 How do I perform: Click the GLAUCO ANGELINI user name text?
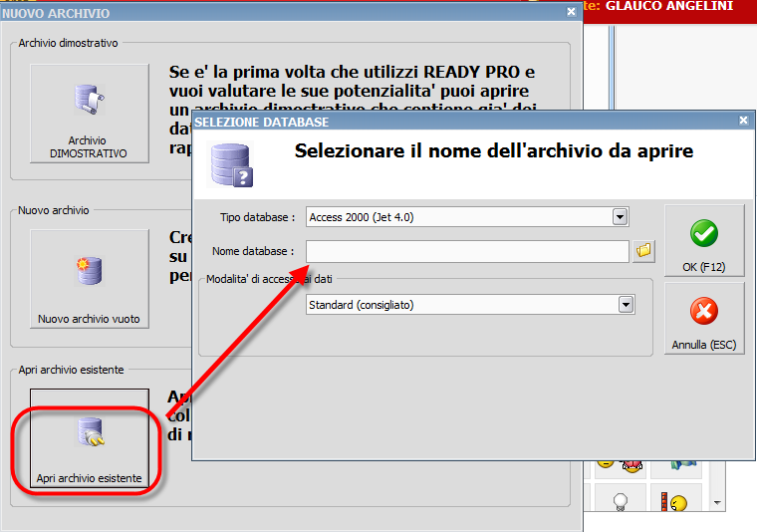[669, 6]
